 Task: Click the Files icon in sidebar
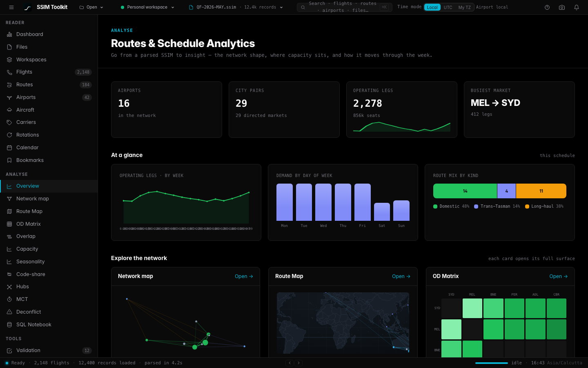click(x=9, y=47)
